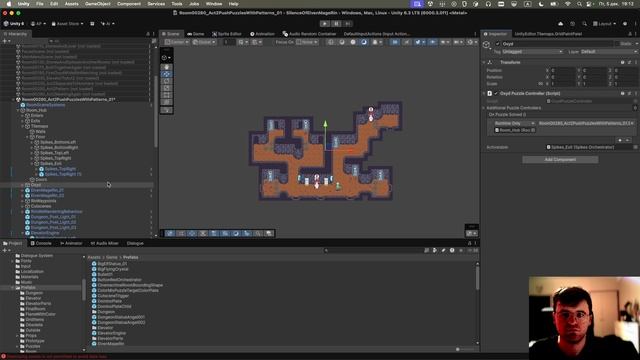The height and width of the screenshot is (360, 640).
Task: Select the Rotate tool in scene
Action: pyautogui.click(x=167, y=81)
